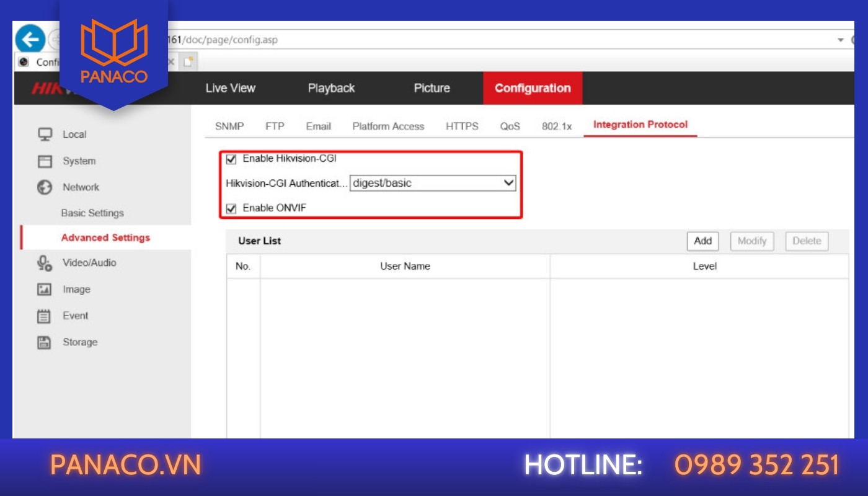Select the Video/Audio menu label
The image size is (868, 496).
tap(89, 263)
